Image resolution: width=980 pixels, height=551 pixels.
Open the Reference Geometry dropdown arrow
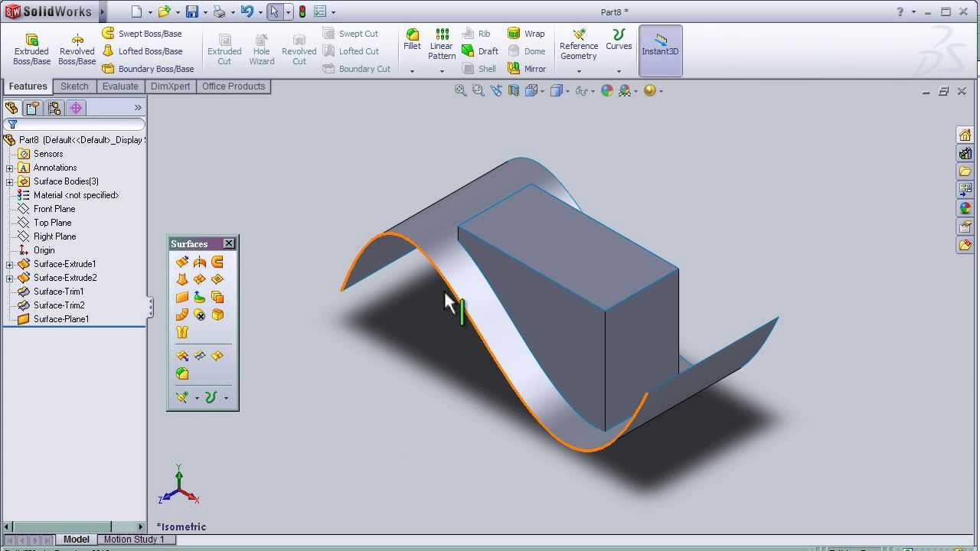tap(579, 71)
